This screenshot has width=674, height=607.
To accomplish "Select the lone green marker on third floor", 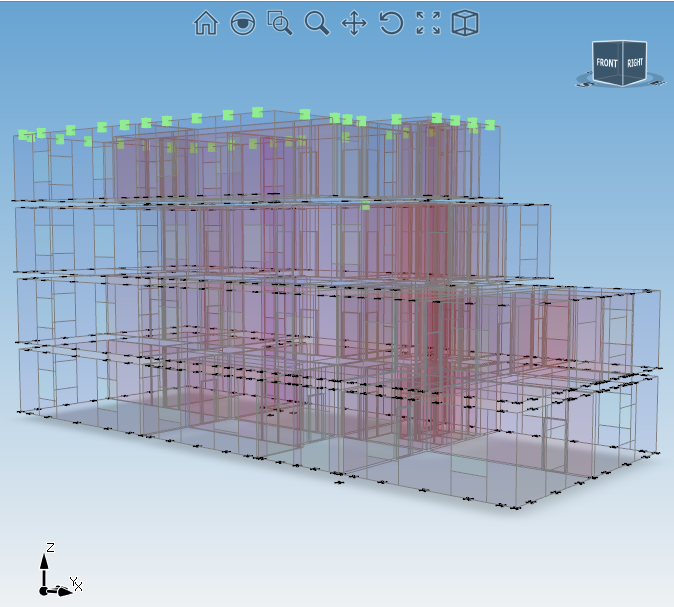I will click(x=366, y=207).
